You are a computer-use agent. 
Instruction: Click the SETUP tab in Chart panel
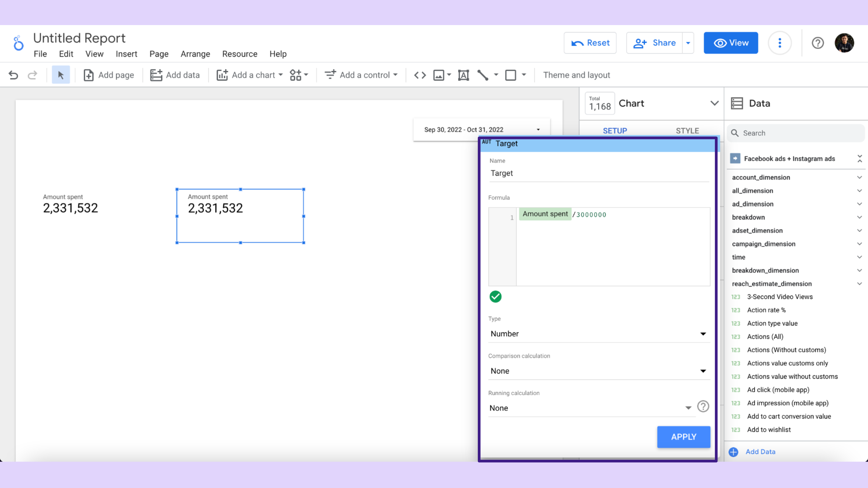coord(615,131)
